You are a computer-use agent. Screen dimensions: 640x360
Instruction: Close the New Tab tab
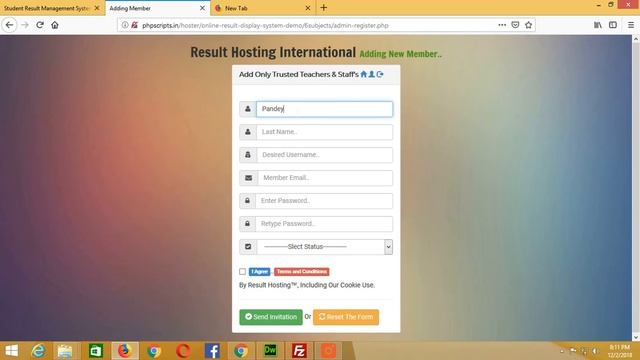(x=308, y=8)
